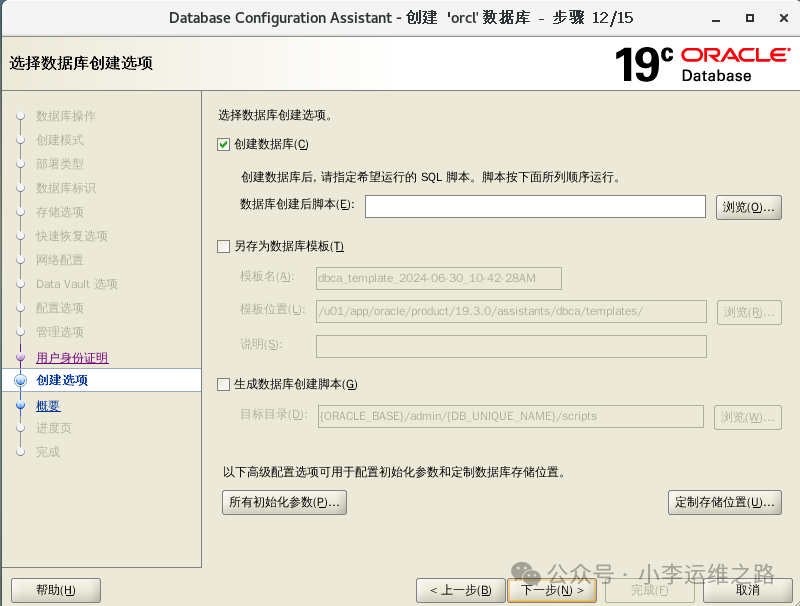Click the 数据库标识 step label
800x606 pixels.
point(66,188)
